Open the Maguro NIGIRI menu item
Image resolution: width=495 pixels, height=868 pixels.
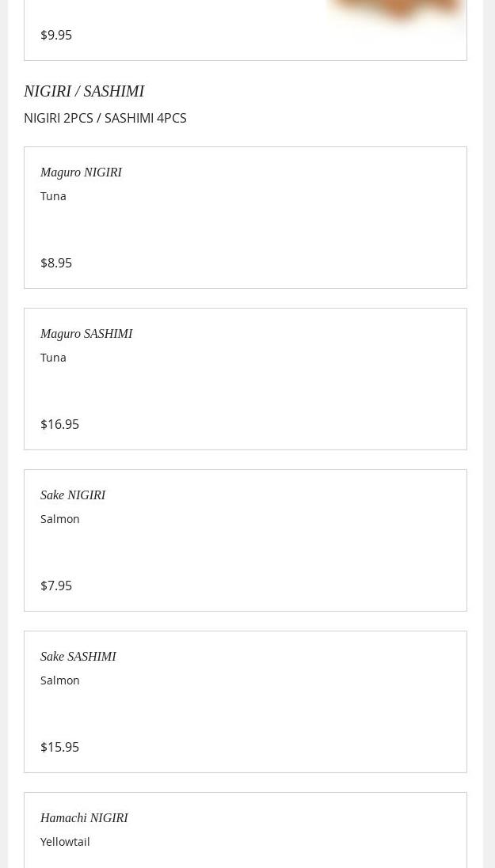pos(81,172)
